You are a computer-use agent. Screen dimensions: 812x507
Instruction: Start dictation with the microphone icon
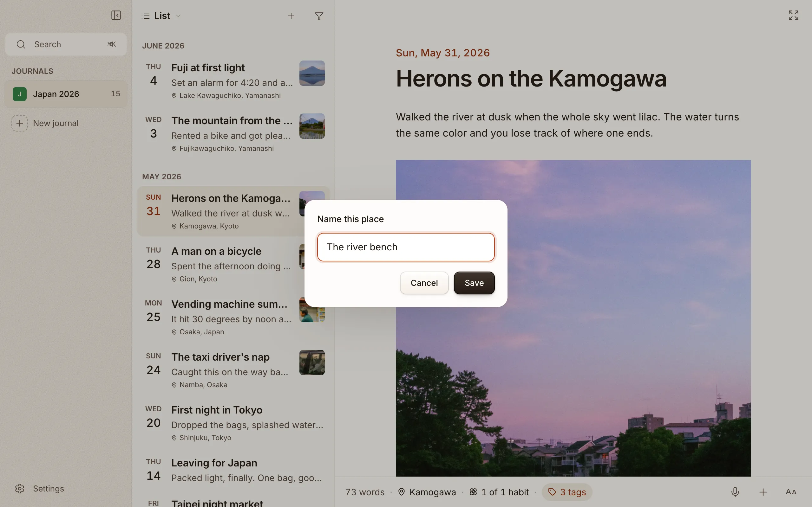point(735,492)
